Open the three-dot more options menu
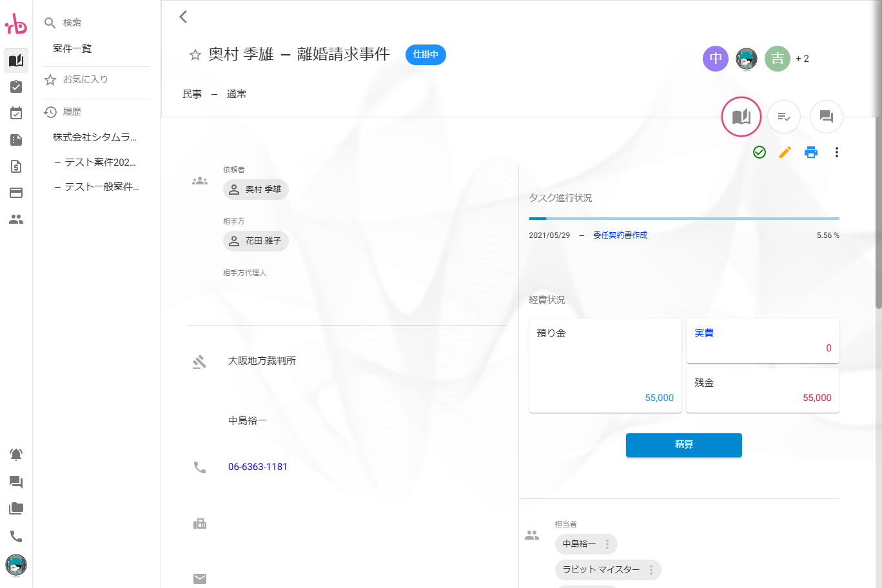This screenshot has height=588, width=882. (x=836, y=152)
